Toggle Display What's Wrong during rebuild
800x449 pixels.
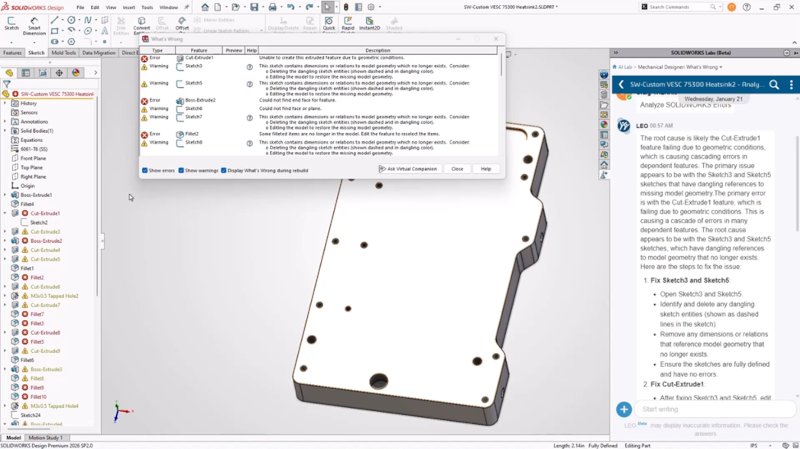pos(223,170)
